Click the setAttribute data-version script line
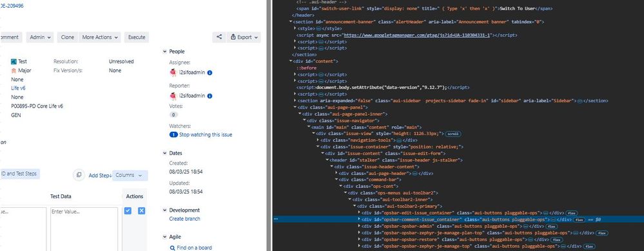The height and width of the screenshot is (251, 644). pos(383,88)
